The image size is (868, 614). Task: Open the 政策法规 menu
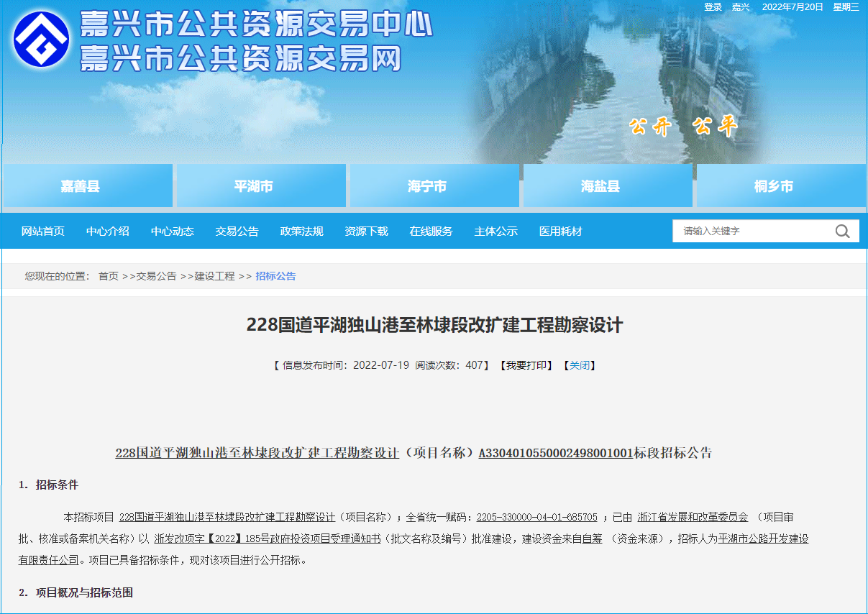[302, 232]
